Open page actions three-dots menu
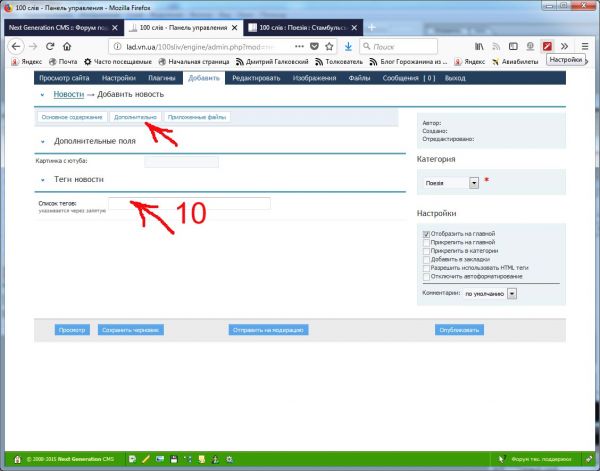600x471 pixels. click(x=299, y=46)
